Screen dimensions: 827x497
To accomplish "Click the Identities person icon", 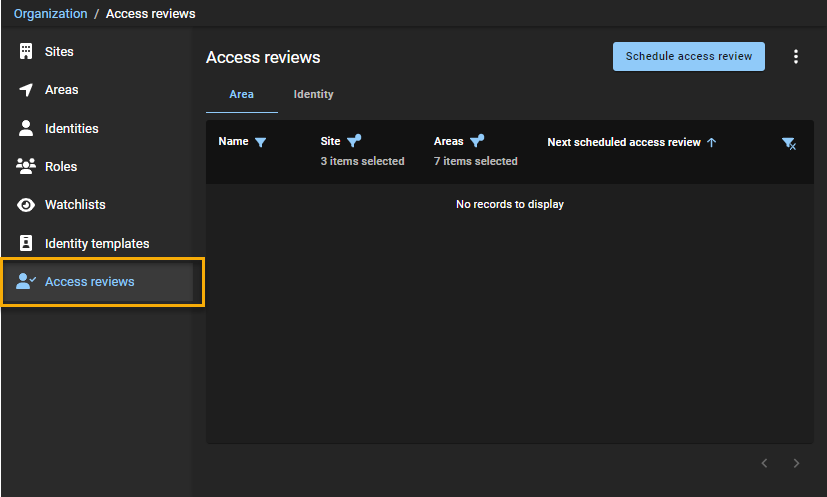I will [x=26, y=128].
